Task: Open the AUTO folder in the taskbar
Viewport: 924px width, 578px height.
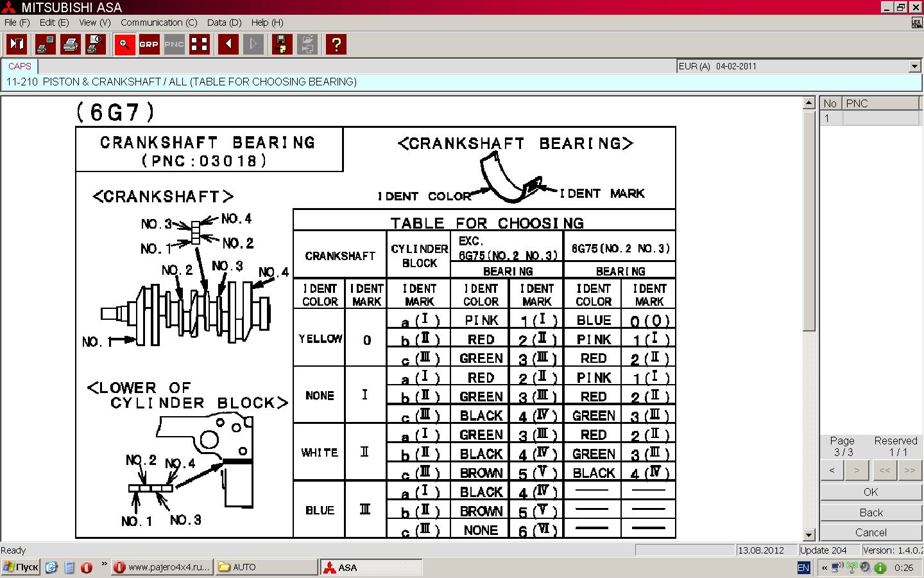Action: tap(266, 567)
